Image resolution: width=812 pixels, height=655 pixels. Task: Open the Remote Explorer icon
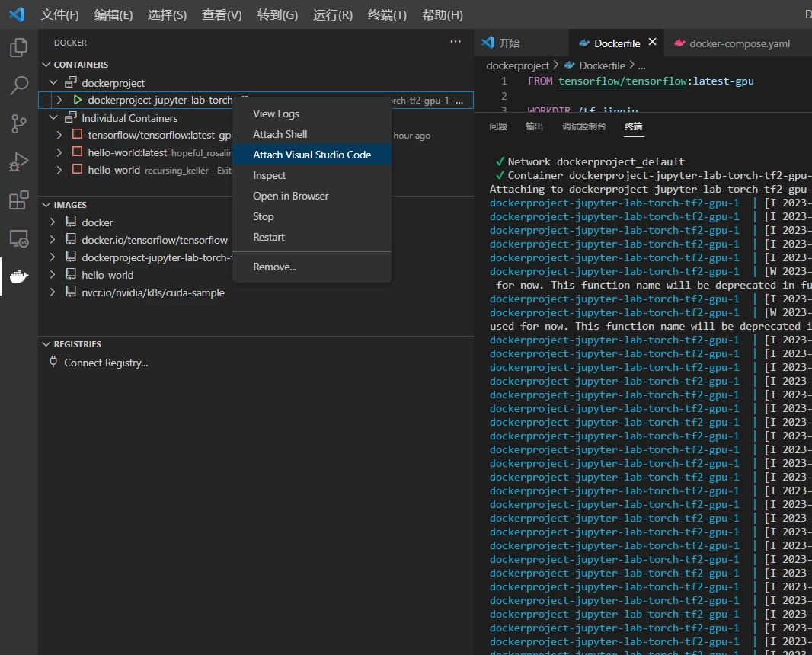18,238
